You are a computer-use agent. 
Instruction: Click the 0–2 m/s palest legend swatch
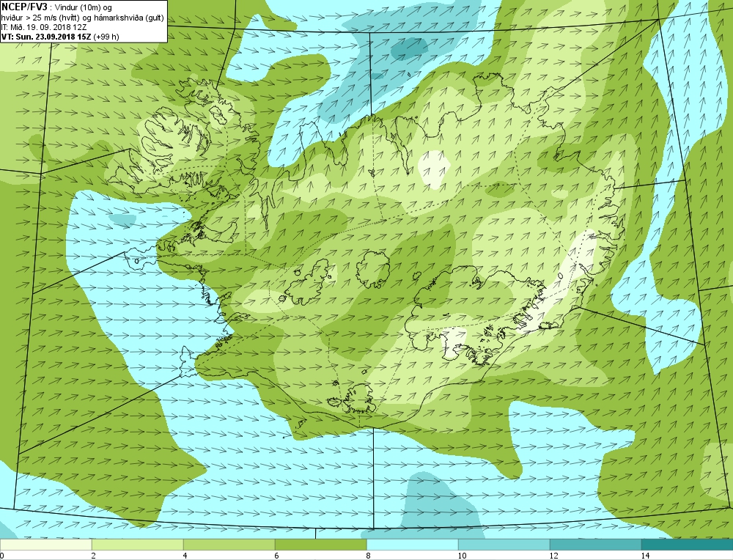[x=45, y=545]
